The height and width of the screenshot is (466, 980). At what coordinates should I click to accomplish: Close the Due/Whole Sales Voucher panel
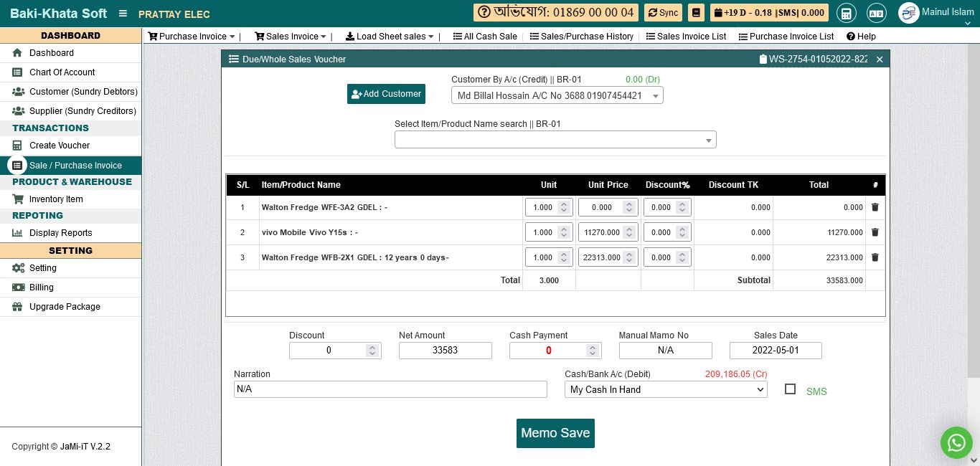coord(880,60)
